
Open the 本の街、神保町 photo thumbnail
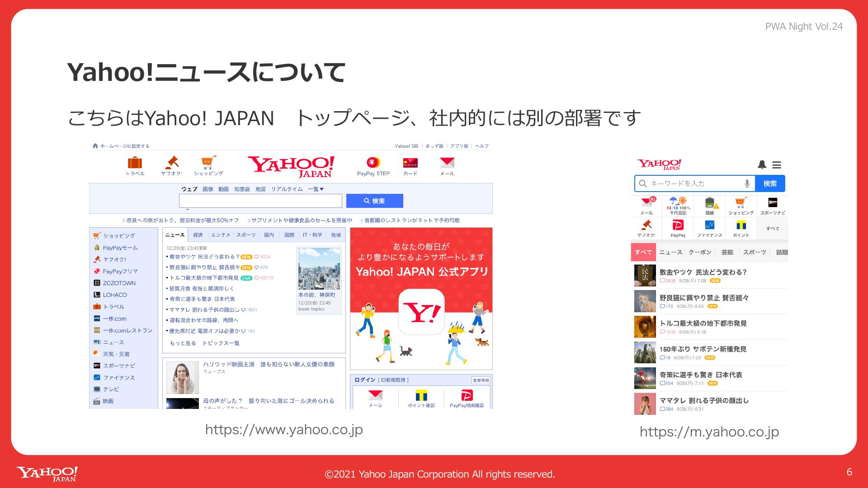click(x=319, y=268)
